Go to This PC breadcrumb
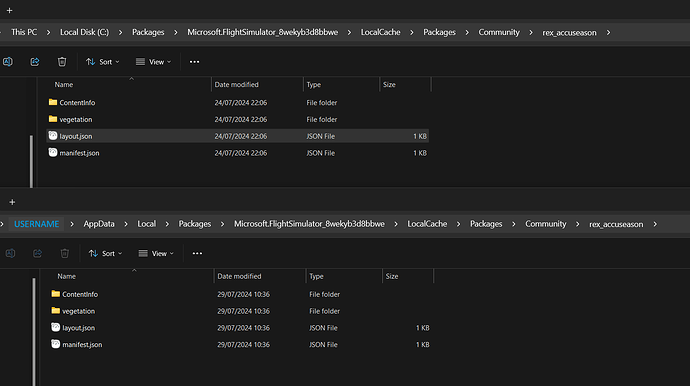 [x=24, y=32]
